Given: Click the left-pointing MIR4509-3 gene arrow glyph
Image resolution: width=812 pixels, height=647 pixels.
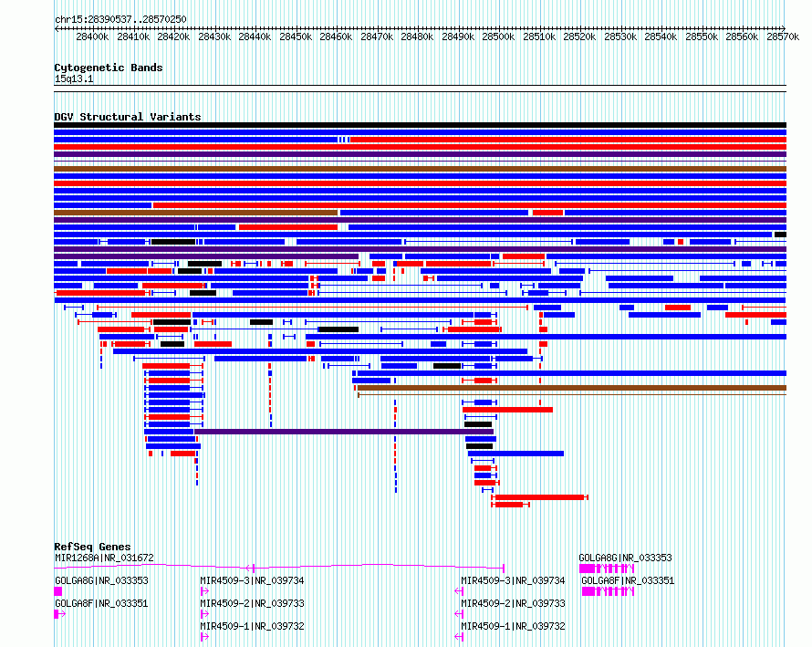Looking at the screenshot, I should point(459,591).
